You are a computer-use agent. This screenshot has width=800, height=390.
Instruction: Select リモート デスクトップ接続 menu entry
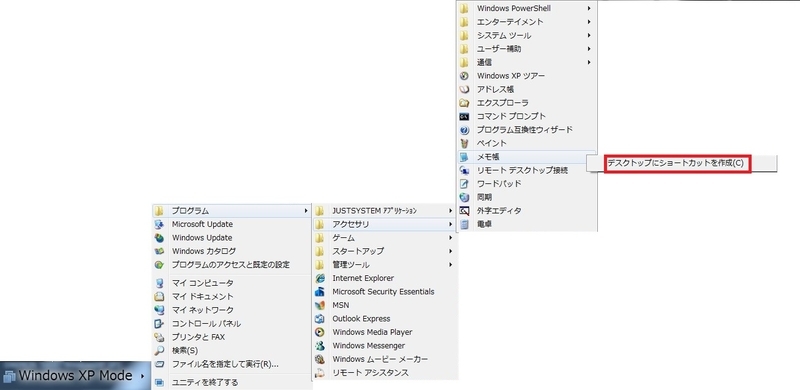click(527, 170)
